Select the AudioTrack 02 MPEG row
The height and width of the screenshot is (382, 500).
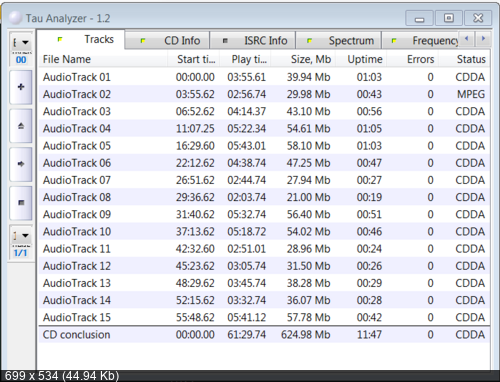(x=264, y=94)
